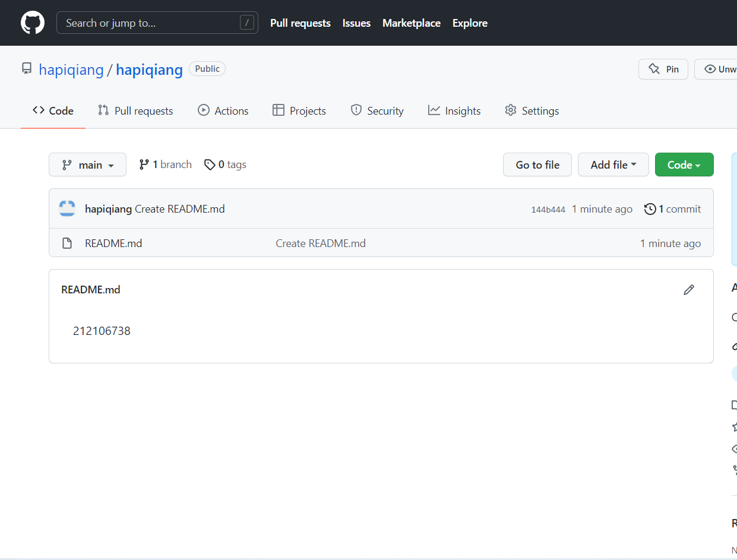Open the GitHub homepage via the Octocat logo
Viewport: 737px width, 560px height.
(x=33, y=23)
